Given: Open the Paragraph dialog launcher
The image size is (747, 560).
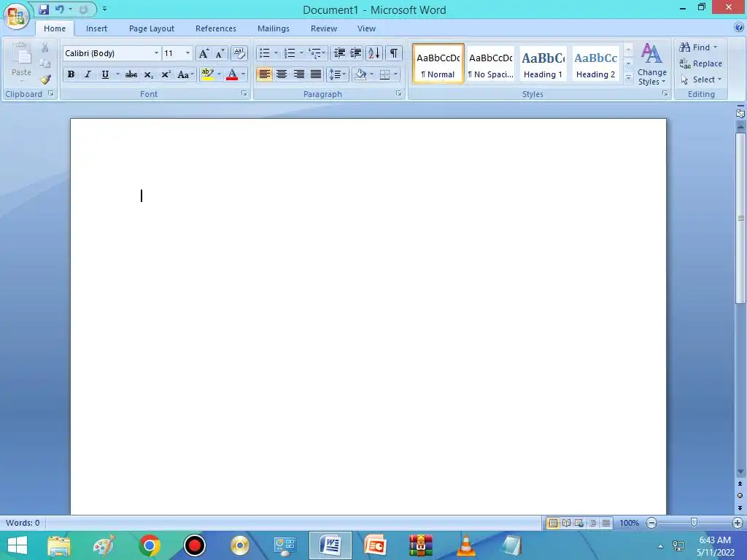Looking at the screenshot, I should tap(399, 94).
